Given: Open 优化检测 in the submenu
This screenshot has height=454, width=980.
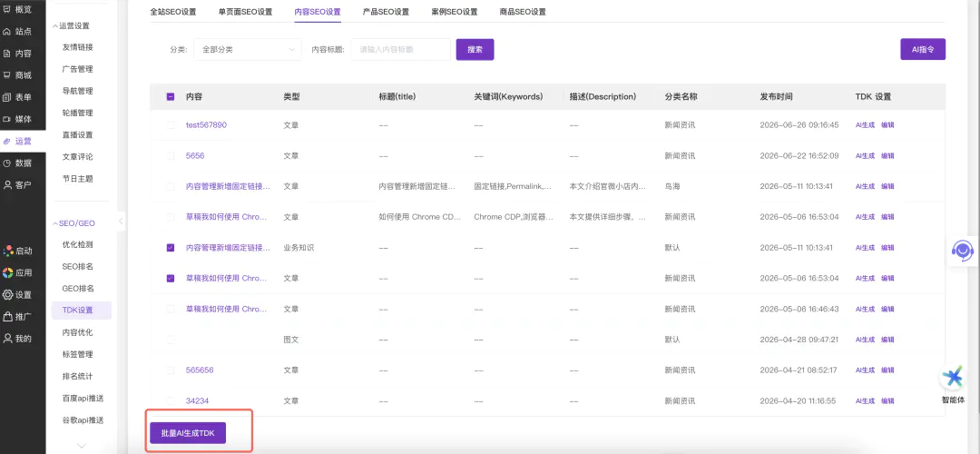Looking at the screenshot, I should 77,244.
